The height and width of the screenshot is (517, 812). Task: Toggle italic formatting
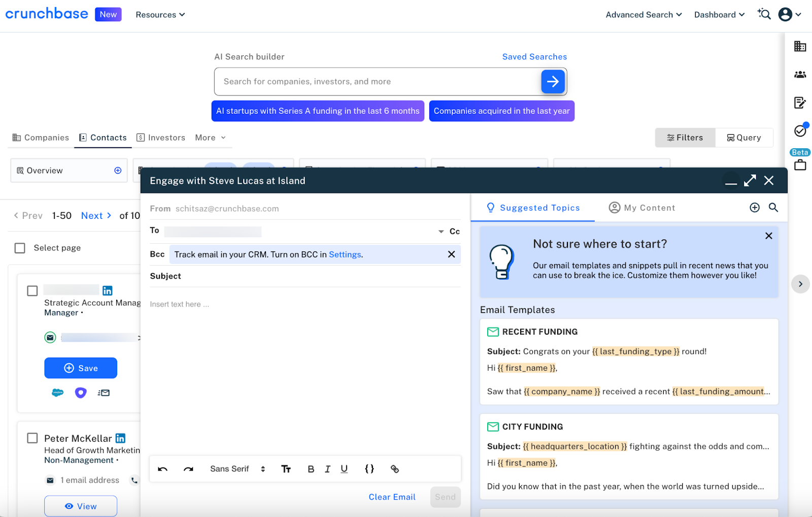coord(328,469)
